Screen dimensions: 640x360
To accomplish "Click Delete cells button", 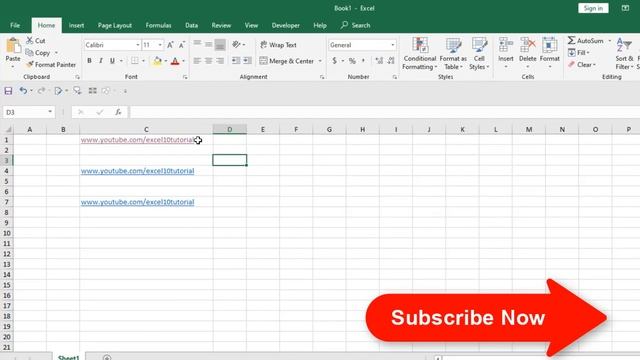I will click(527, 52).
